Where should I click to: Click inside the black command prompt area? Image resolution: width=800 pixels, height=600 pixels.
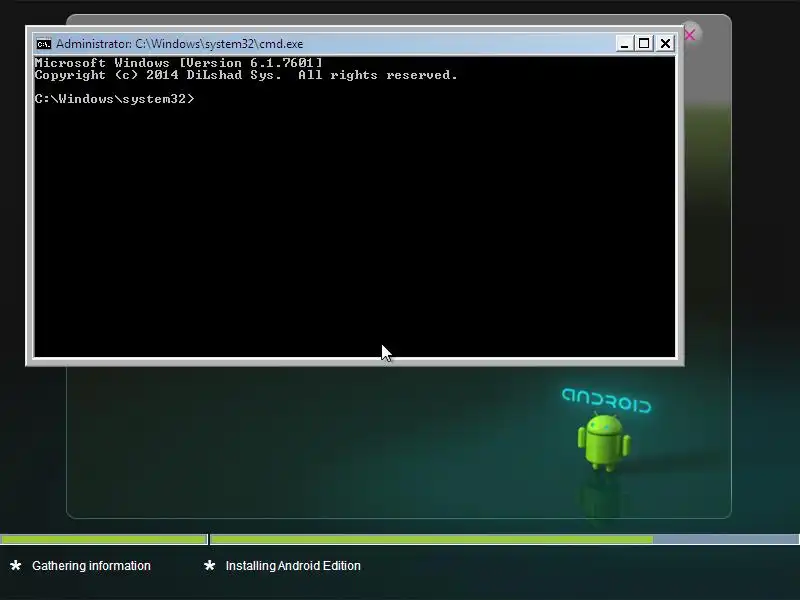coord(355,207)
